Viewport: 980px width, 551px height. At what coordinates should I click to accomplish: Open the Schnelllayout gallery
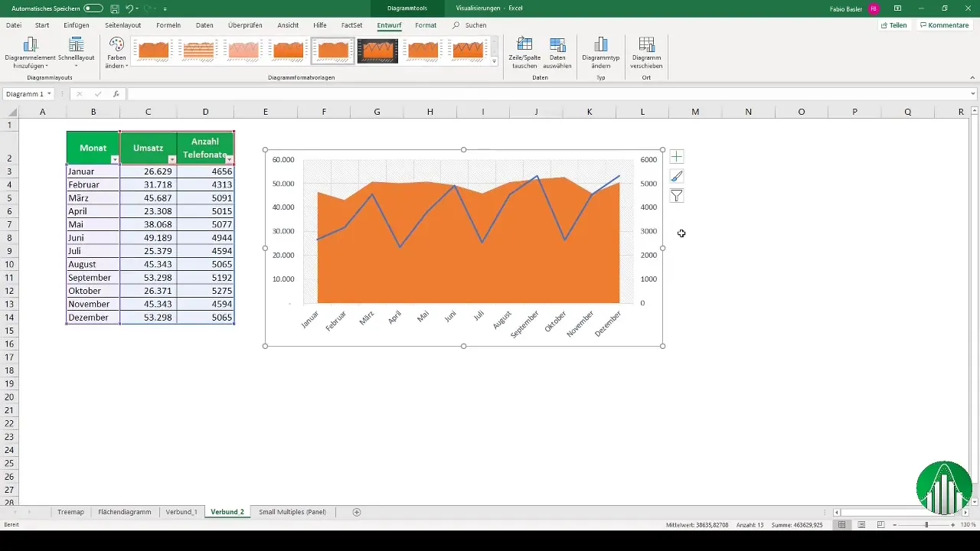click(x=76, y=52)
